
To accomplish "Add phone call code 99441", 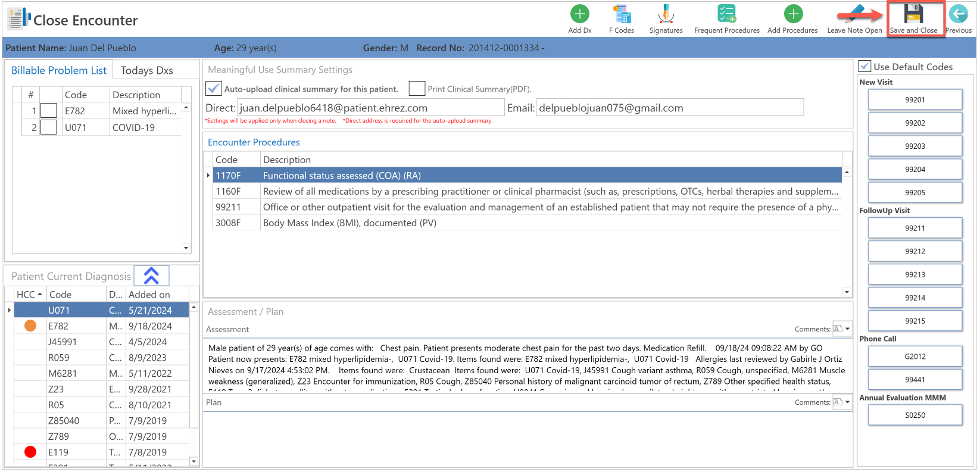I will pos(915,380).
